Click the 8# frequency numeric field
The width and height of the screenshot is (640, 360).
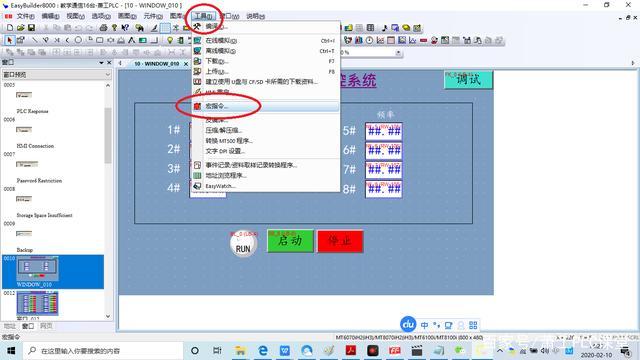coord(384,189)
